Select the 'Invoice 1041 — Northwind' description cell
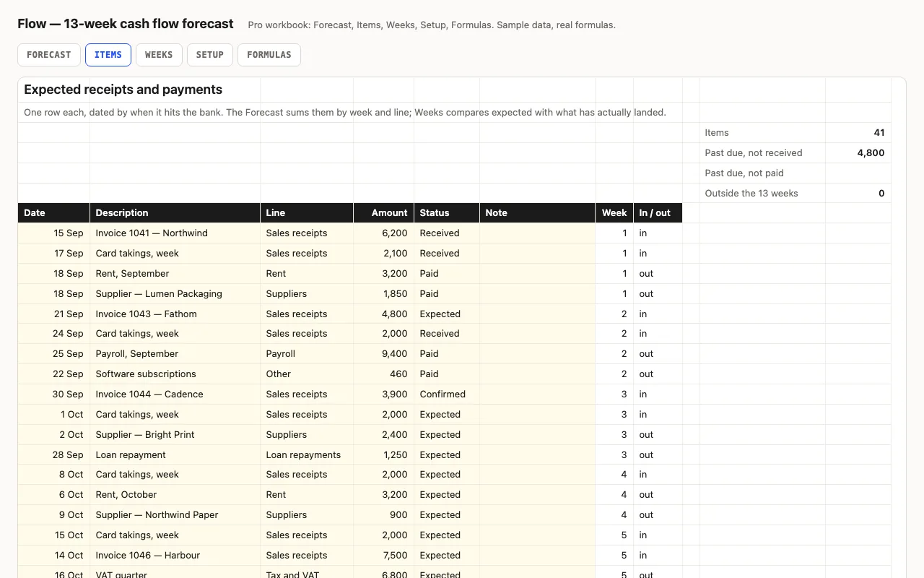The image size is (924, 578). tap(175, 233)
